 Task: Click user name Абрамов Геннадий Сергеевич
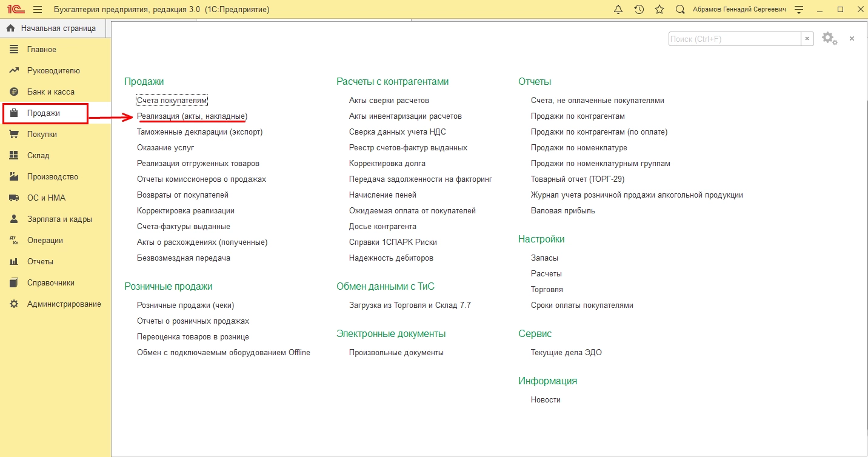point(740,10)
